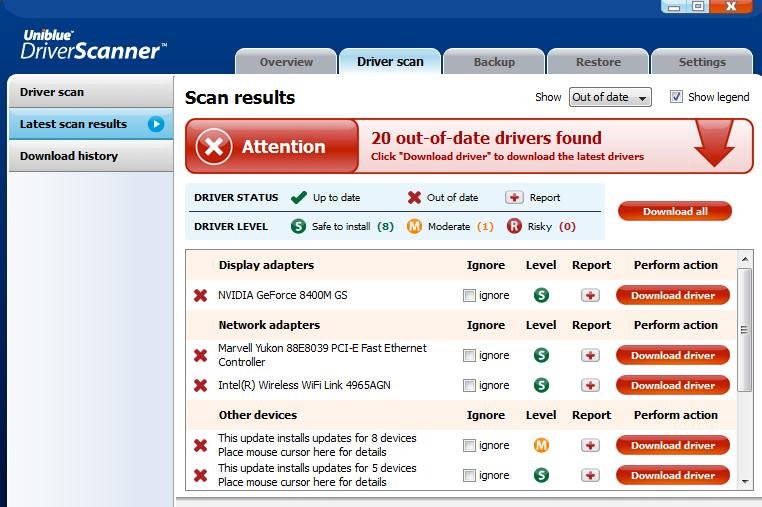This screenshot has height=507, width=762.
Task: Click the scroll up arrow of results list
Action: (745, 259)
